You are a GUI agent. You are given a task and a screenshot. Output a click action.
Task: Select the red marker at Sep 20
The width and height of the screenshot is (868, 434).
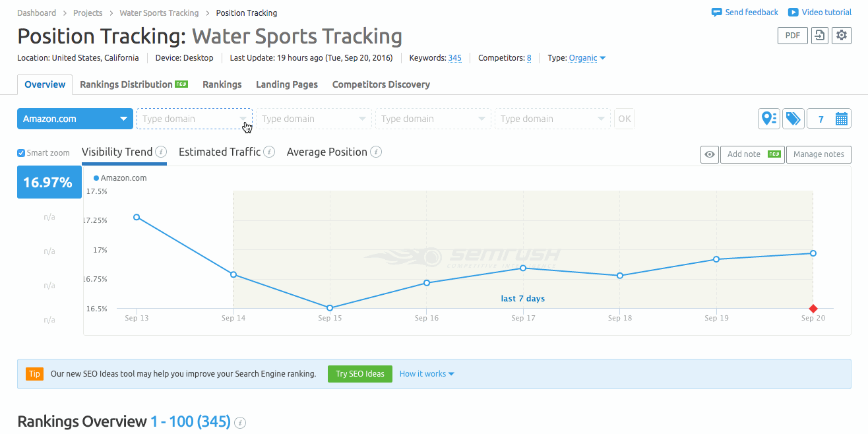(x=813, y=308)
